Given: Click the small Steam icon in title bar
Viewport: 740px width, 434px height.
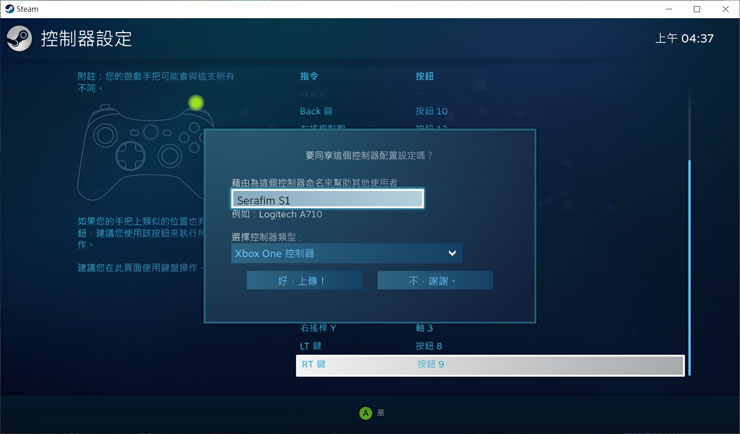Looking at the screenshot, I should (8, 9).
